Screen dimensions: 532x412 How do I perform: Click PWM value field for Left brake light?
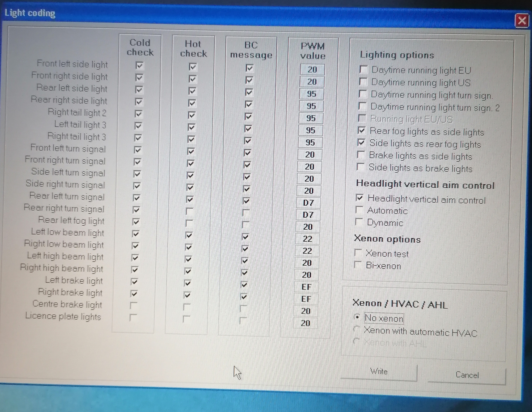(306, 287)
